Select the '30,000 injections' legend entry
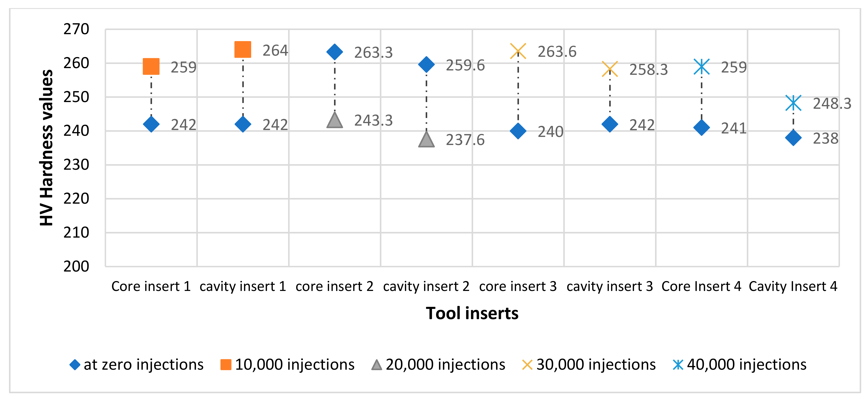 pos(589,365)
